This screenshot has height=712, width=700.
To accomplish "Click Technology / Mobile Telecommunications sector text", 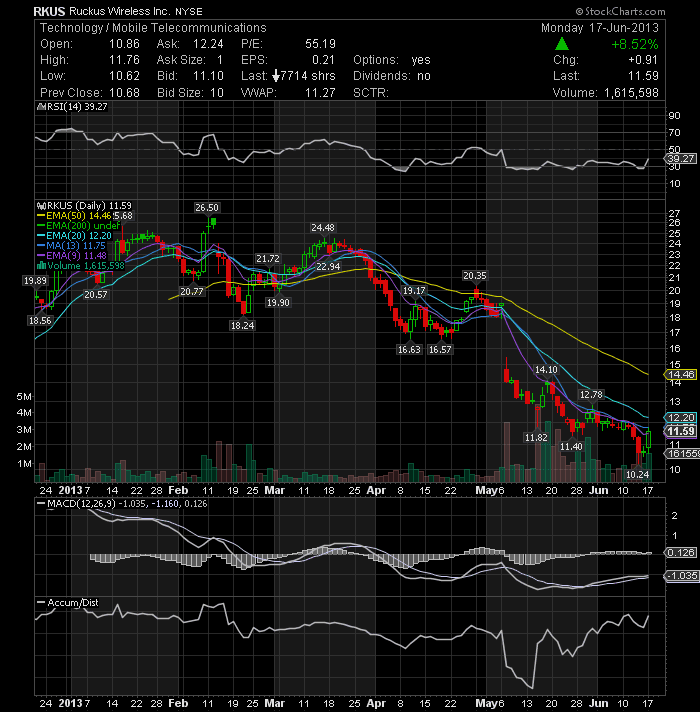I will [x=153, y=28].
